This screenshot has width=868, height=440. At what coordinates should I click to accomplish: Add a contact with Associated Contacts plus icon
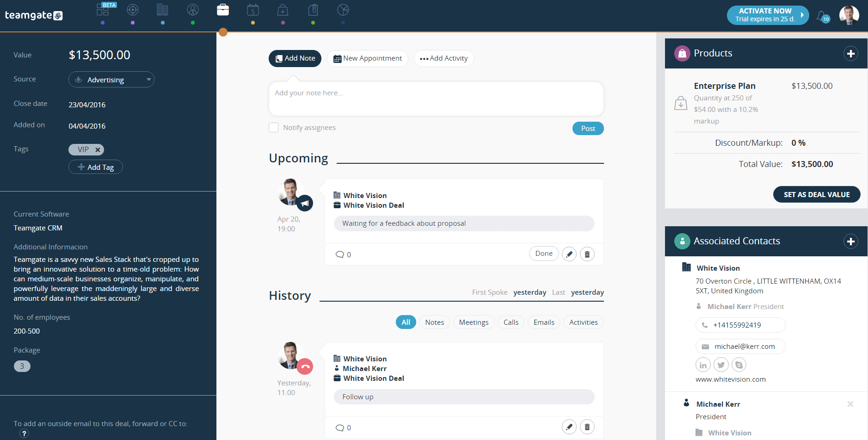tap(851, 242)
